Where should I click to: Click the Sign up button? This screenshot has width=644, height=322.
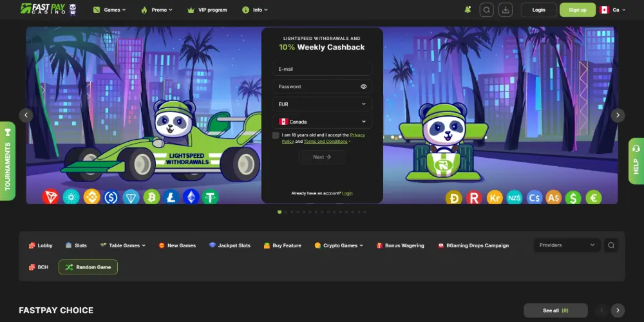578,10
